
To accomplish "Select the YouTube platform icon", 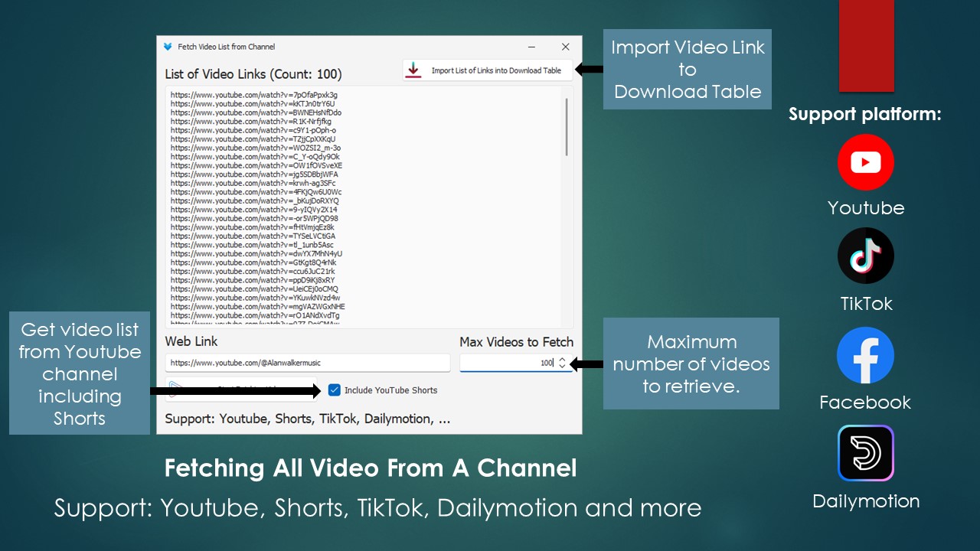I will click(865, 162).
